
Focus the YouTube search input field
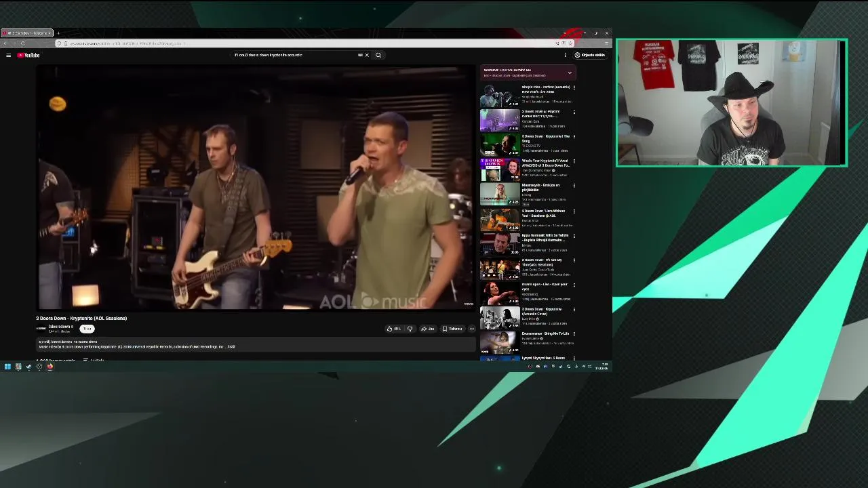[295, 55]
